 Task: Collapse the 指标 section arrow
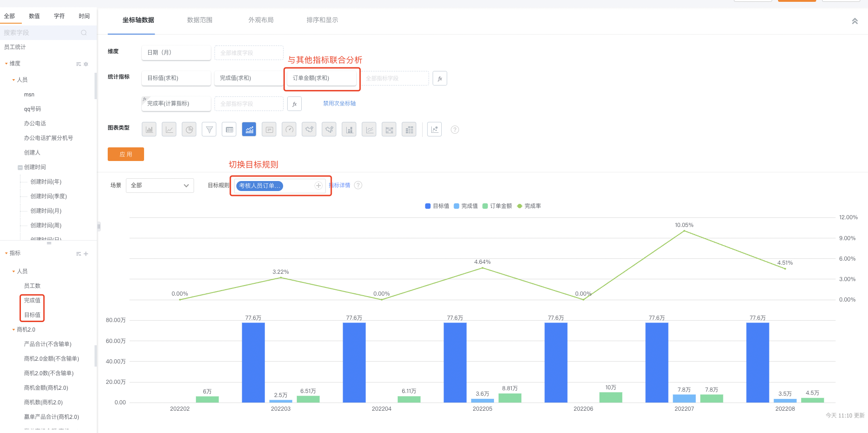[x=6, y=253]
